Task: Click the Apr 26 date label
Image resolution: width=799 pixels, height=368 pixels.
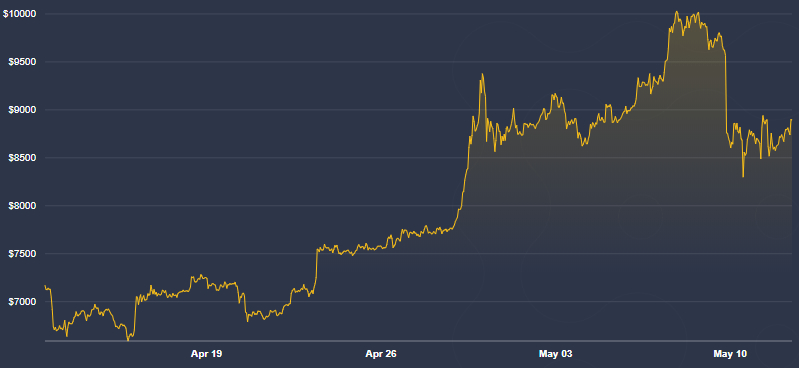Action: [x=382, y=354]
